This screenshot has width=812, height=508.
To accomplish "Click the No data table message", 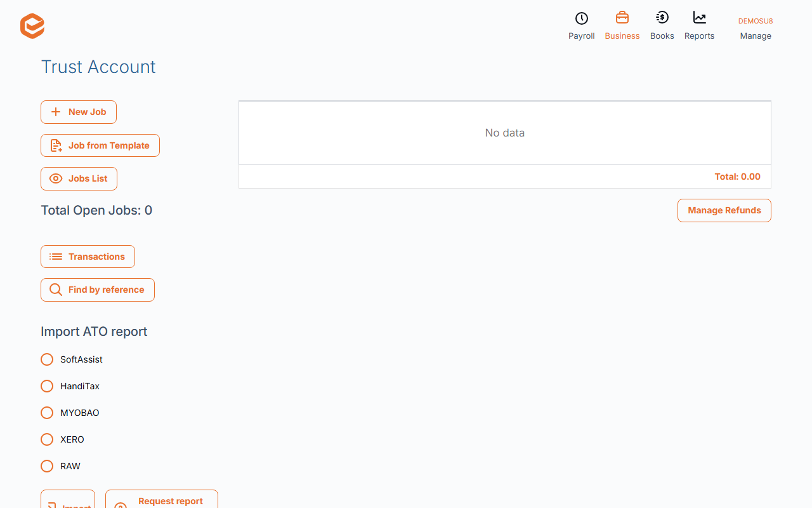I will (505, 133).
